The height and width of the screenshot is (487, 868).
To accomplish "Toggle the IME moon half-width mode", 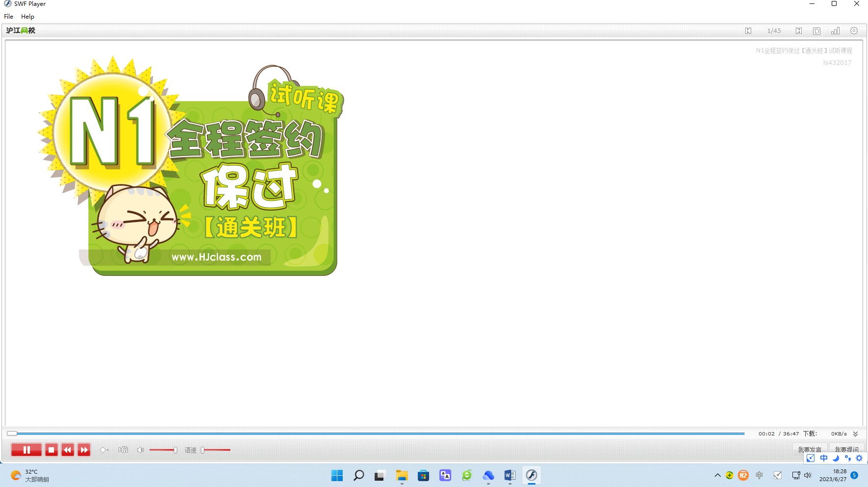I will coord(836,458).
